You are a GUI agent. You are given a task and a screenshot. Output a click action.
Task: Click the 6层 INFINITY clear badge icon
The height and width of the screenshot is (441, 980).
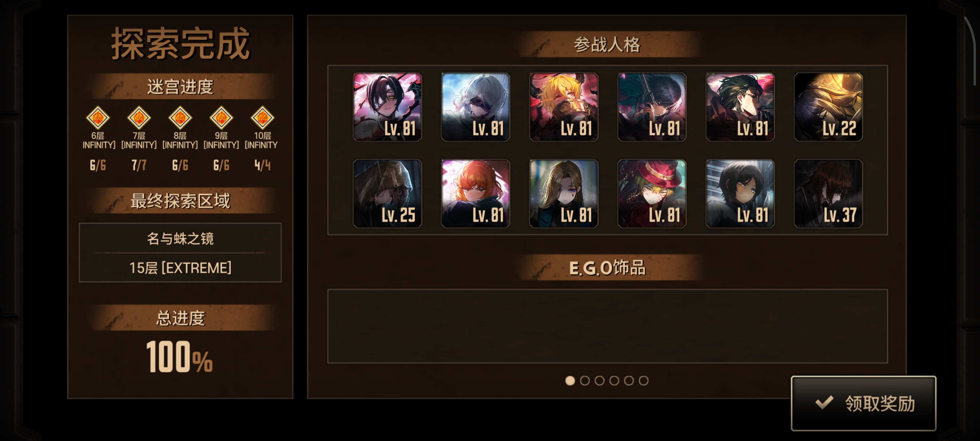click(98, 117)
